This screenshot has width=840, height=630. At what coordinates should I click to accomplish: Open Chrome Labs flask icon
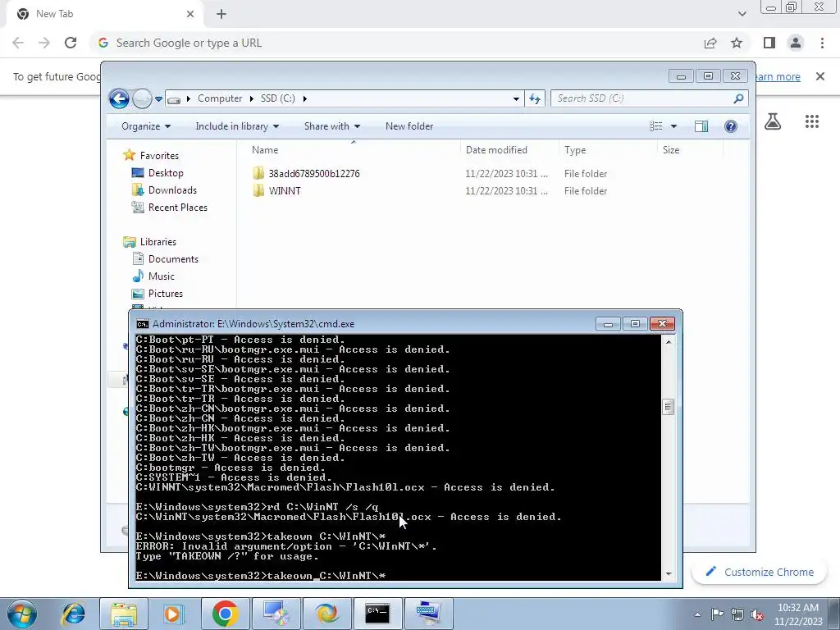point(773,121)
